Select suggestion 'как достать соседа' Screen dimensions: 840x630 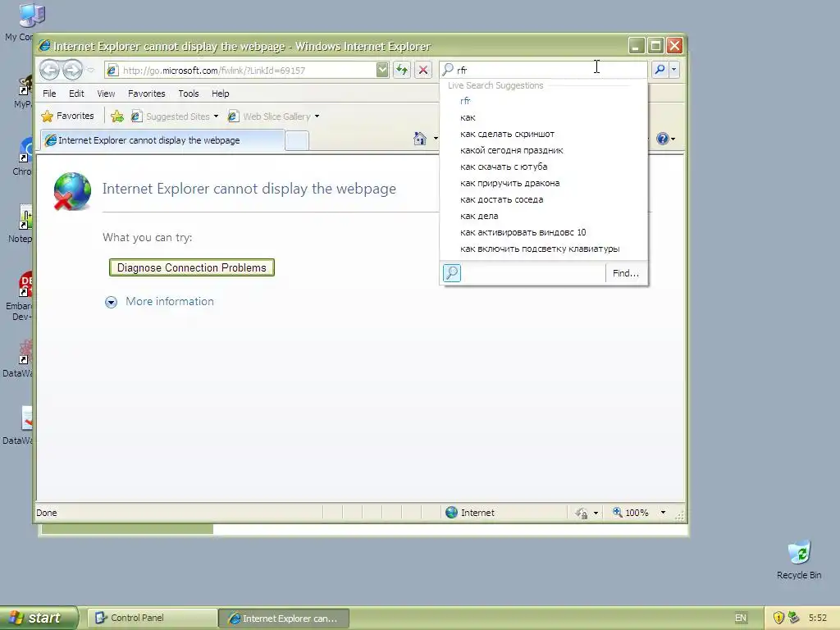543,200
